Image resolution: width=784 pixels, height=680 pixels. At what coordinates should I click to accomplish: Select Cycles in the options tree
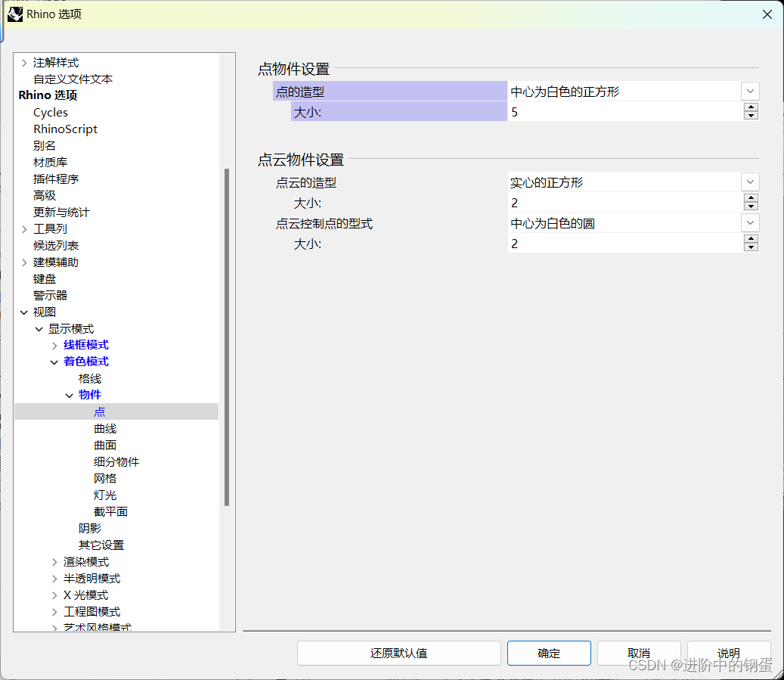tap(51, 113)
